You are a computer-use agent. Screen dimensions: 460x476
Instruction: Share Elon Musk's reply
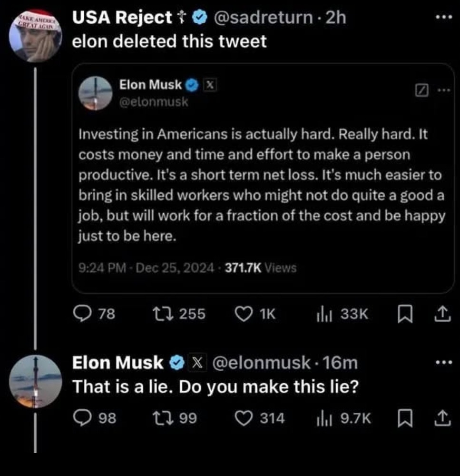(x=442, y=418)
